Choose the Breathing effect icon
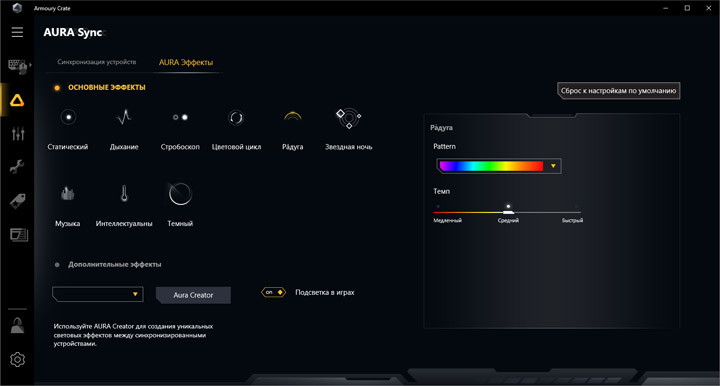The image size is (720, 386). click(124, 117)
